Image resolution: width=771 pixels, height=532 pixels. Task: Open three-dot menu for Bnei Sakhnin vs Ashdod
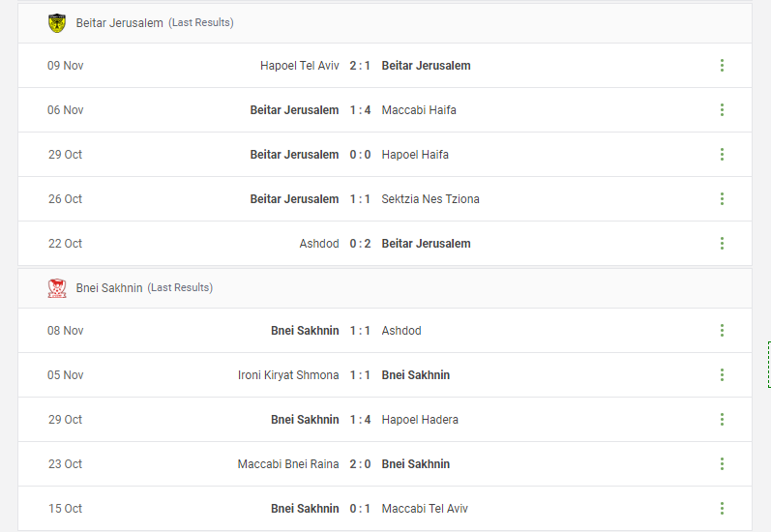pyautogui.click(x=722, y=331)
